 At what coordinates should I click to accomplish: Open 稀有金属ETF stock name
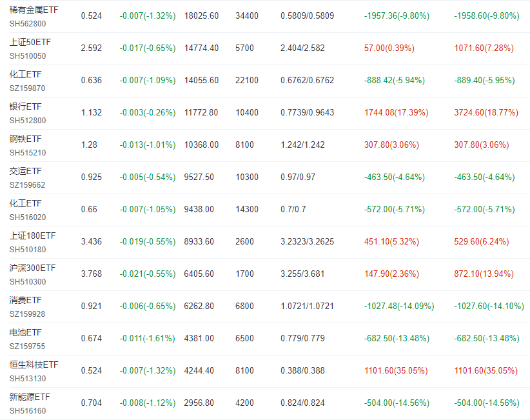click(34, 10)
